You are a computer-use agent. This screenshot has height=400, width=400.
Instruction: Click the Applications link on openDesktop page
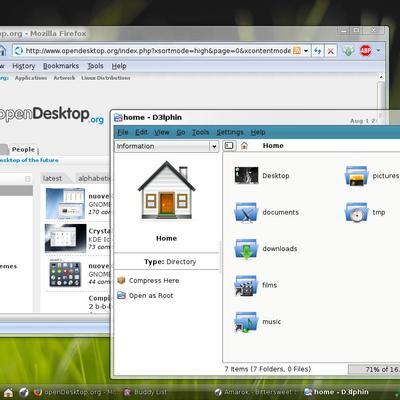(x=31, y=78)
